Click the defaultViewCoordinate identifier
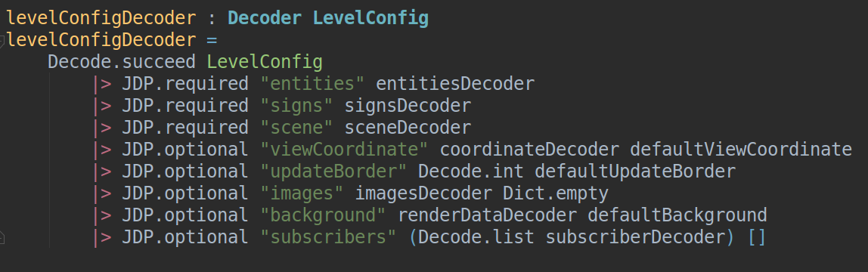 tap(741, 150)
